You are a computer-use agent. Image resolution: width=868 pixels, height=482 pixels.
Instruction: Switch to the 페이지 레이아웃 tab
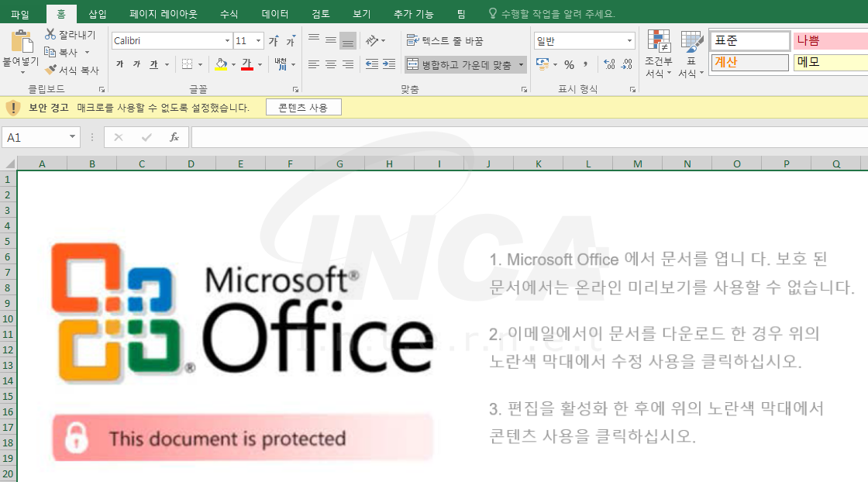tap(164, 14)
